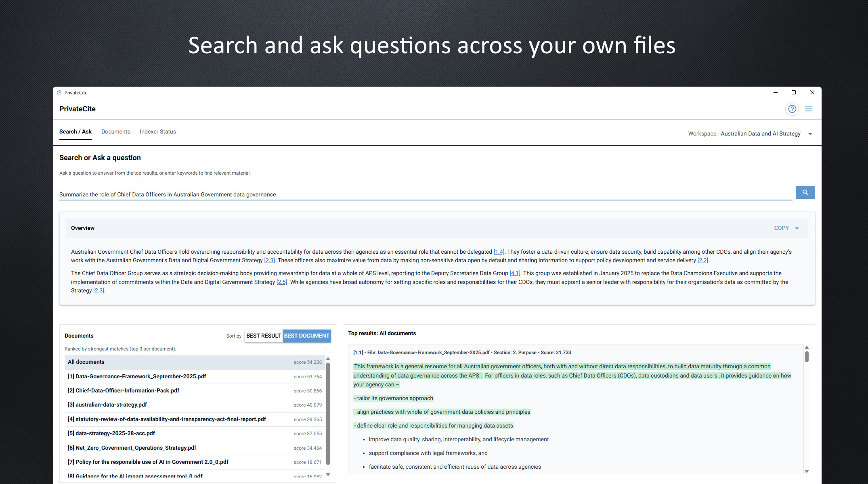Image resolution: width=868 pixels, height=484 pixels.
Task: Open citation link [2.5]
Action: click(282, 282)
